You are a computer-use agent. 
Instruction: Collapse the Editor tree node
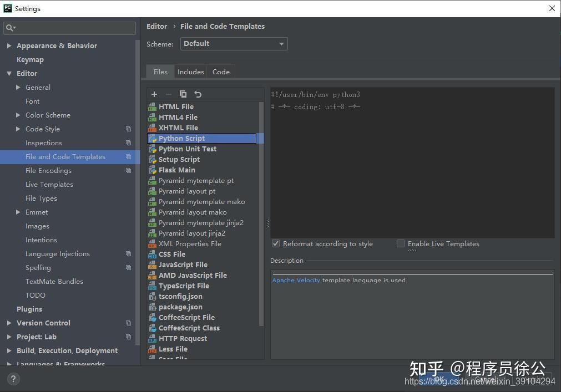click(x=9, y=73)
